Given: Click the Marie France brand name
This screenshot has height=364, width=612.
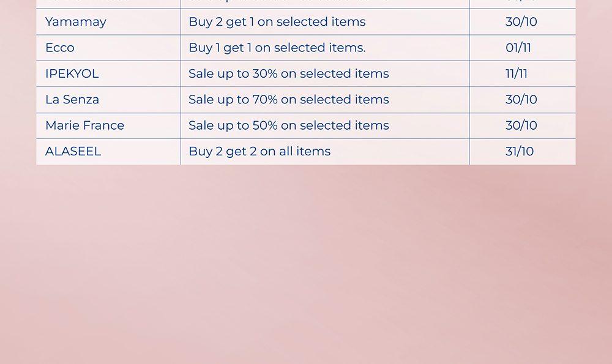Looking at the screenshot, I should pos(84,125).
